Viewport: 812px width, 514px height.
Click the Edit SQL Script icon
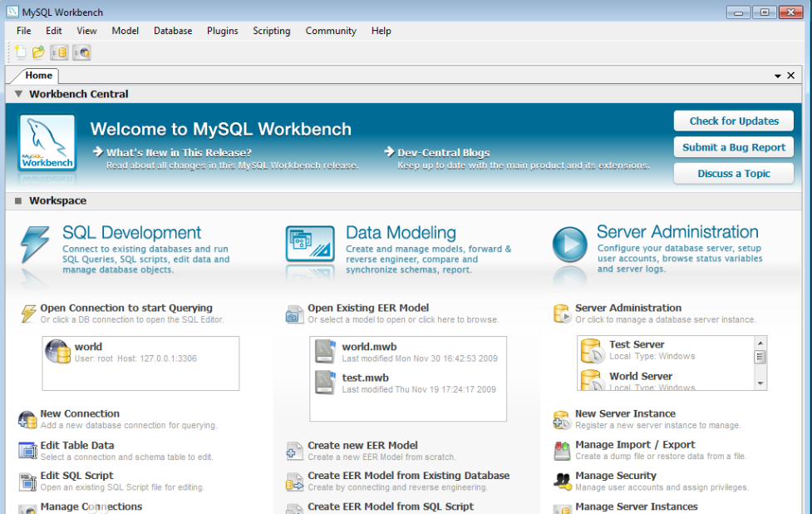tap(27, 482)
